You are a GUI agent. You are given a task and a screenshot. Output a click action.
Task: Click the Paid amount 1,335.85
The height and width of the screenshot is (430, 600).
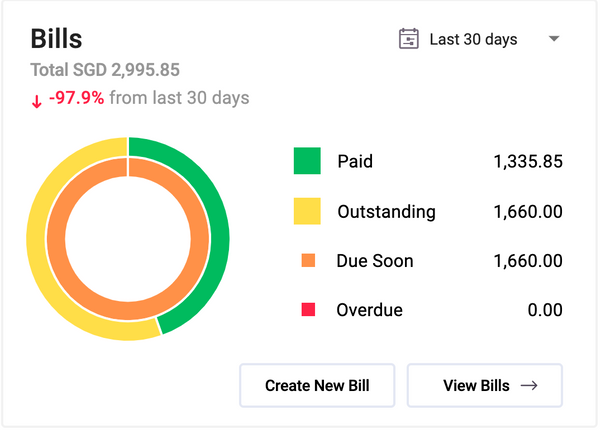pos(527,161)
